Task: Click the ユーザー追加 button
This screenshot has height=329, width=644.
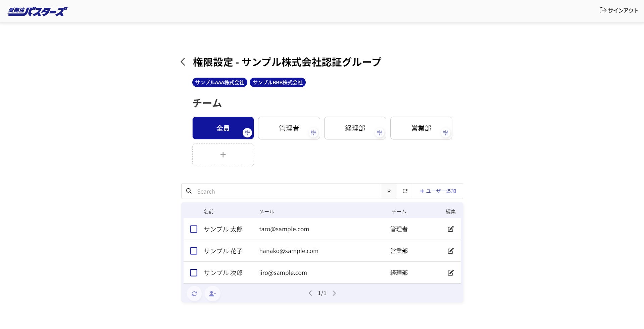Action: pyautogui.click(x=438, y=191)
